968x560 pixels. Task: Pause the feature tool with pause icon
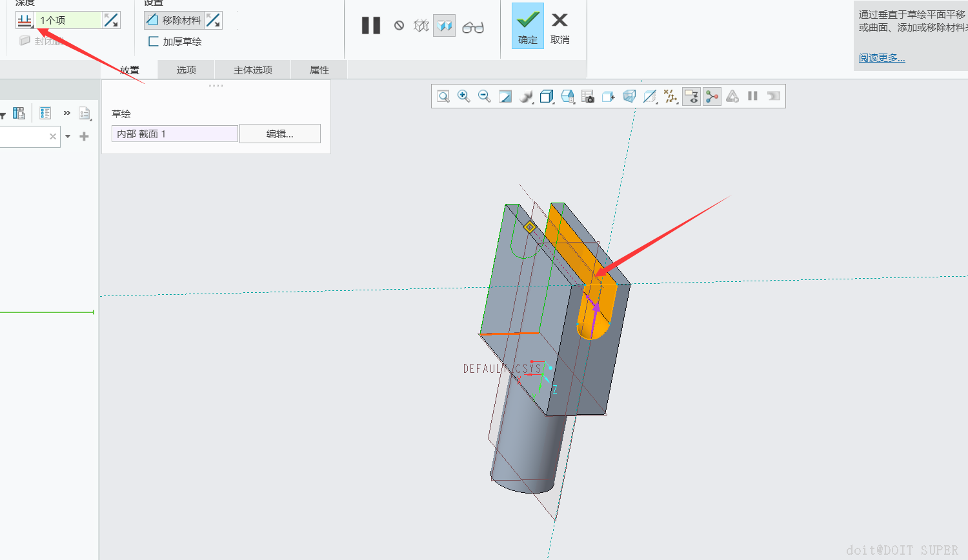[371, 26]
